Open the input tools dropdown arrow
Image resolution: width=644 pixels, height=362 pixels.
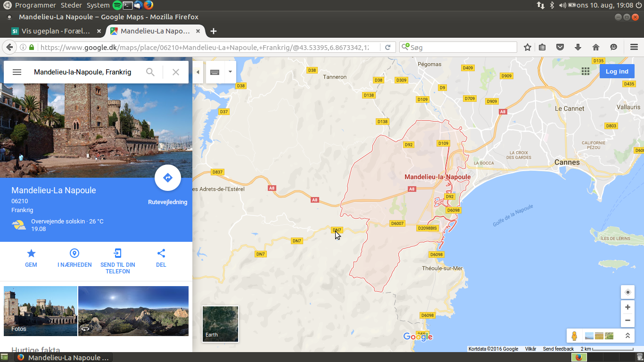(230, 72)
